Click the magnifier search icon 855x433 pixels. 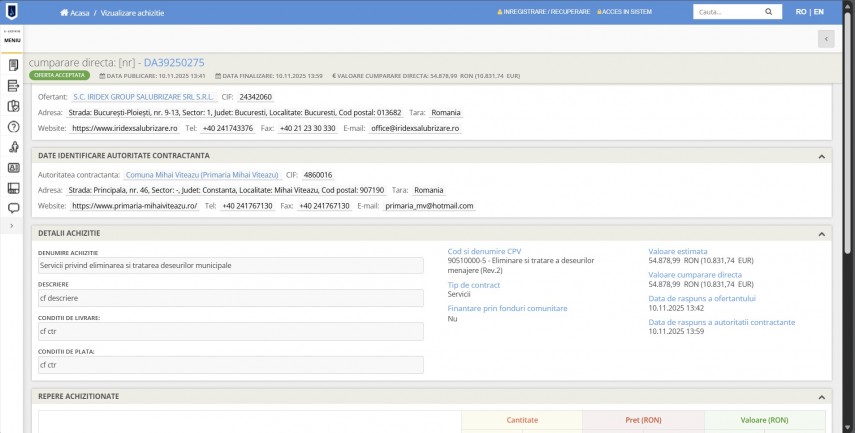[769, 12]
